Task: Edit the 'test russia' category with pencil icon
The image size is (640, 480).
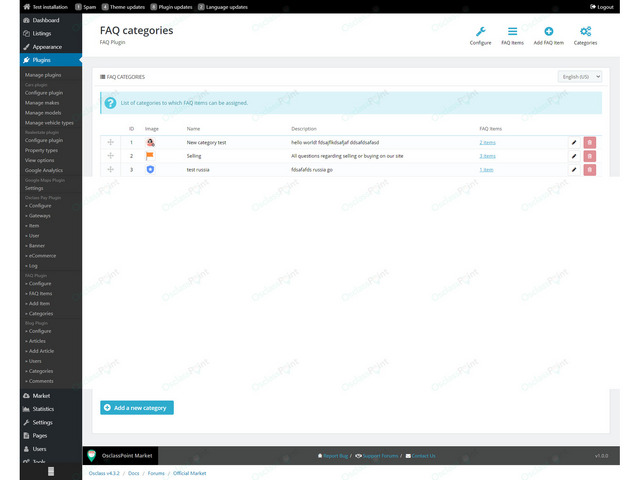Action: pyautogui.click(x=574, y=170)
